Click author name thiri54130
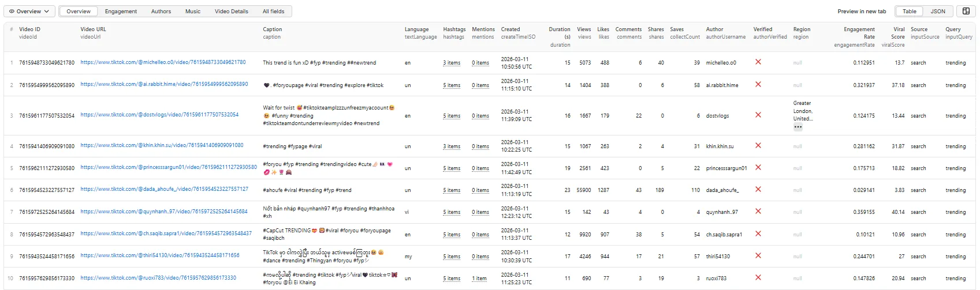 click(x=718, y=257)
